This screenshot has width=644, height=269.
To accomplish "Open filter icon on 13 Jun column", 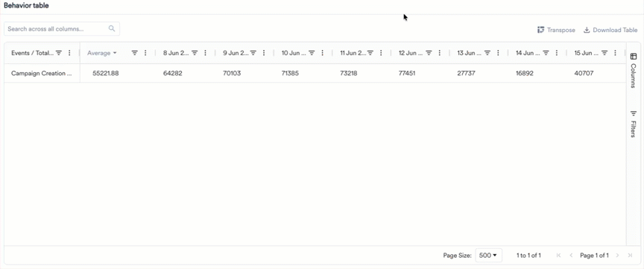I will (x=487, y=53).
